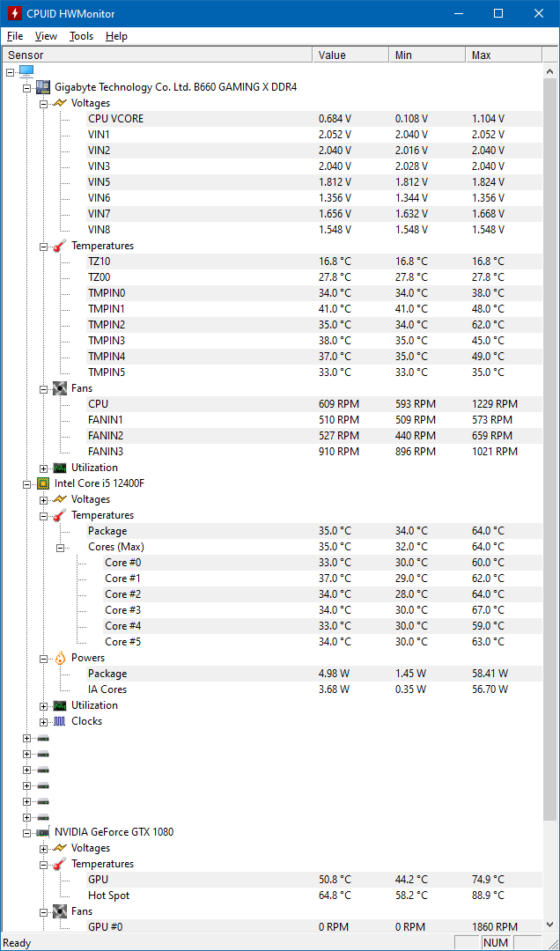Screen dimensions: 560x951
Task: Collapse the Cores (Max) tree node
Action: pos(60,547)
